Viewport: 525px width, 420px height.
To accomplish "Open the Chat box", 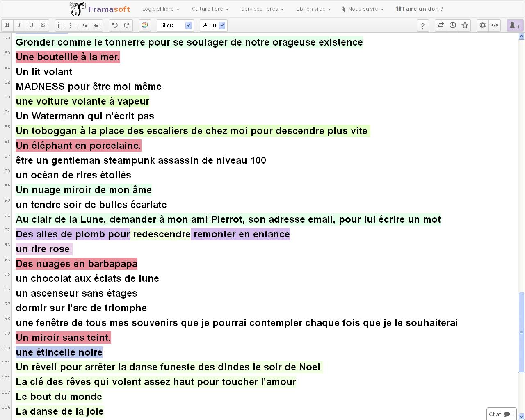I will point(501,414).
